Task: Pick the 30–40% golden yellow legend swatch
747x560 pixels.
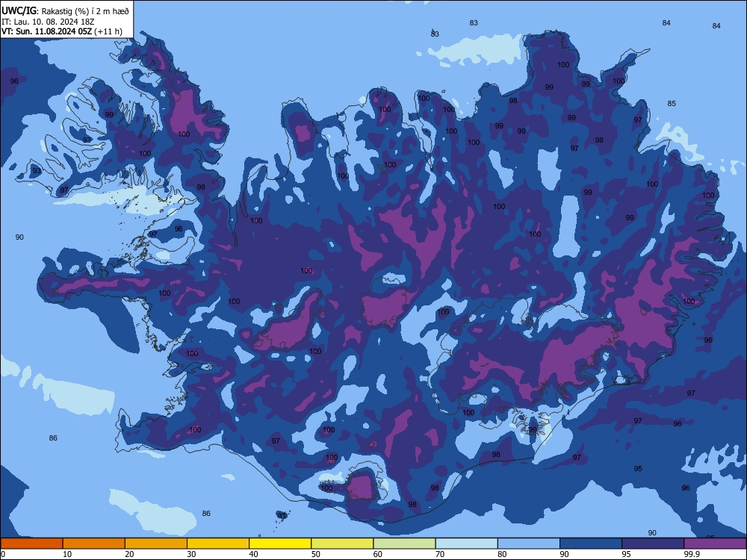Action: [218, 544]
